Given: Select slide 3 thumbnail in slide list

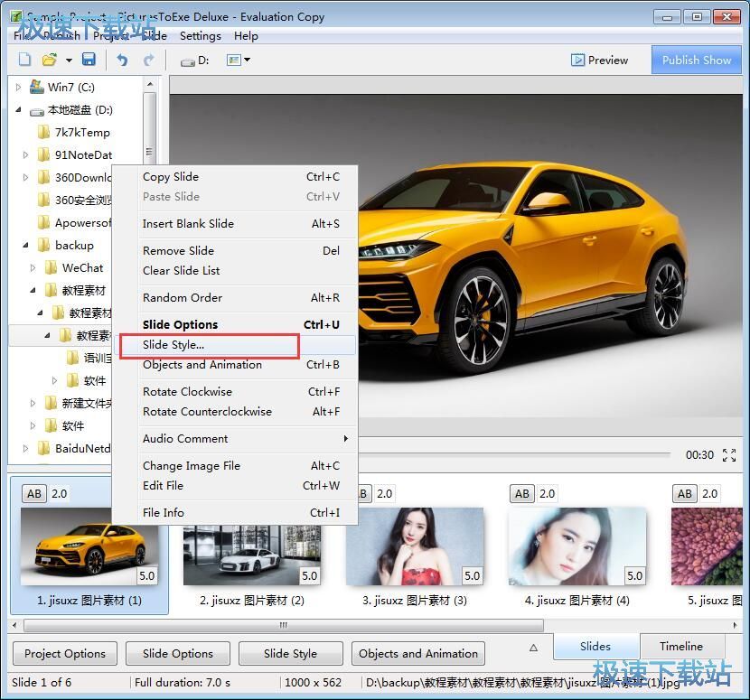Looking at the screenshot, I should pos(415,546).
